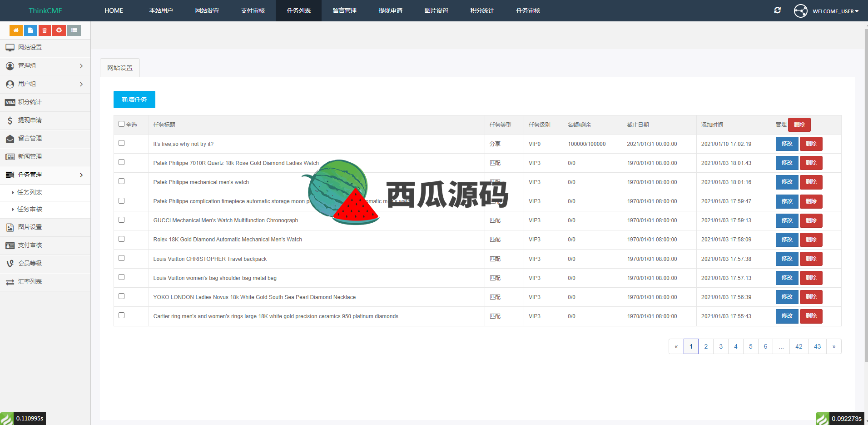Open 支付审核 in top navigation

[x=253, y=10]
